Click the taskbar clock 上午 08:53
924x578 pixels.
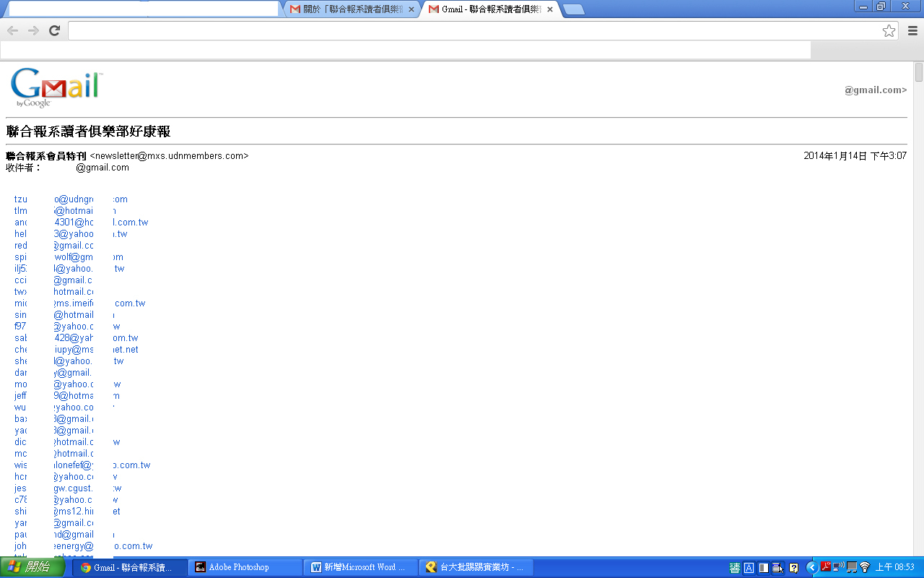[895, 568]
